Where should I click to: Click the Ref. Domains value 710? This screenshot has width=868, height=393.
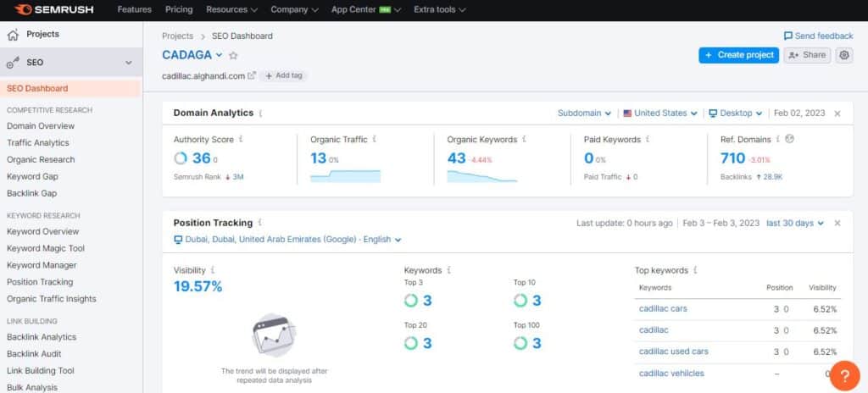pos(733,158)
